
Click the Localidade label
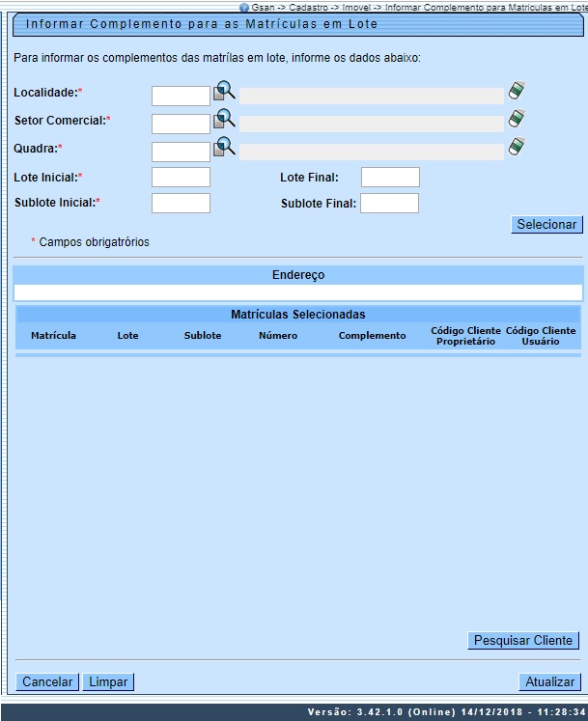(48, 93)
